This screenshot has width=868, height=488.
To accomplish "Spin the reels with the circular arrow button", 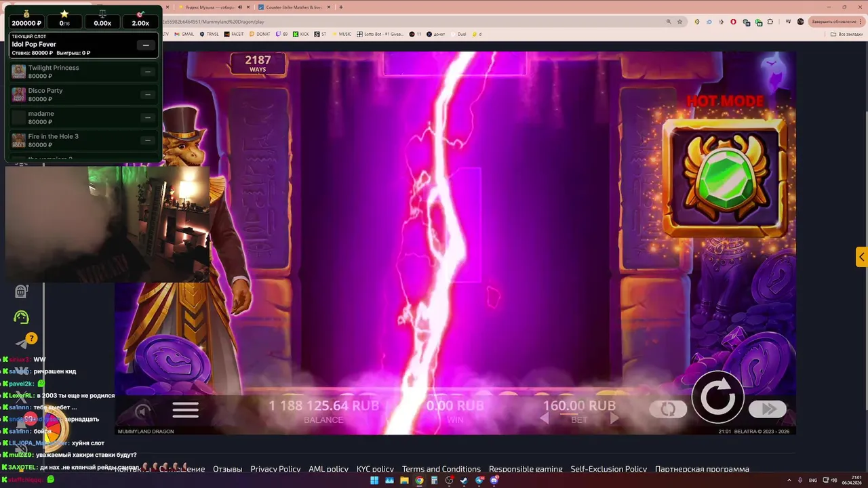I will click(x=717, y=397).
